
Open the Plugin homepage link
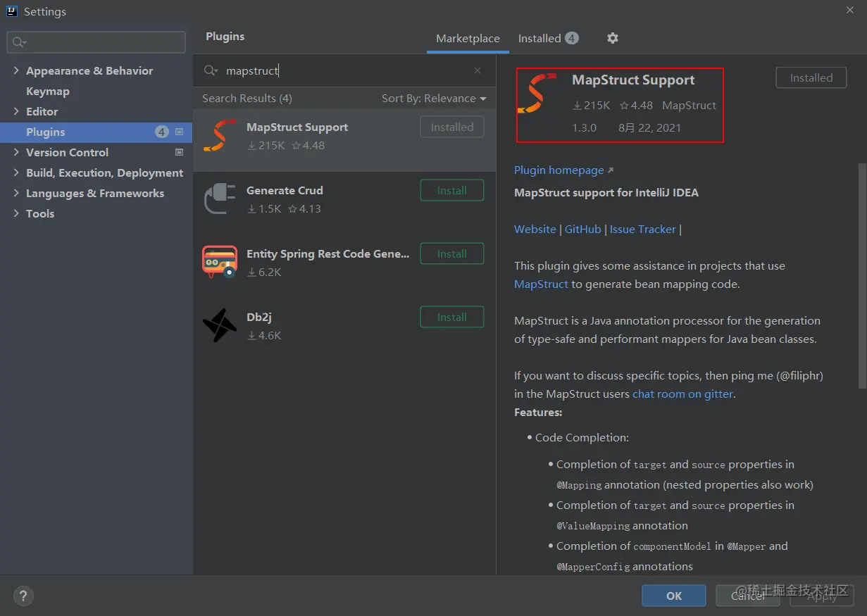(x=563, y=170)
